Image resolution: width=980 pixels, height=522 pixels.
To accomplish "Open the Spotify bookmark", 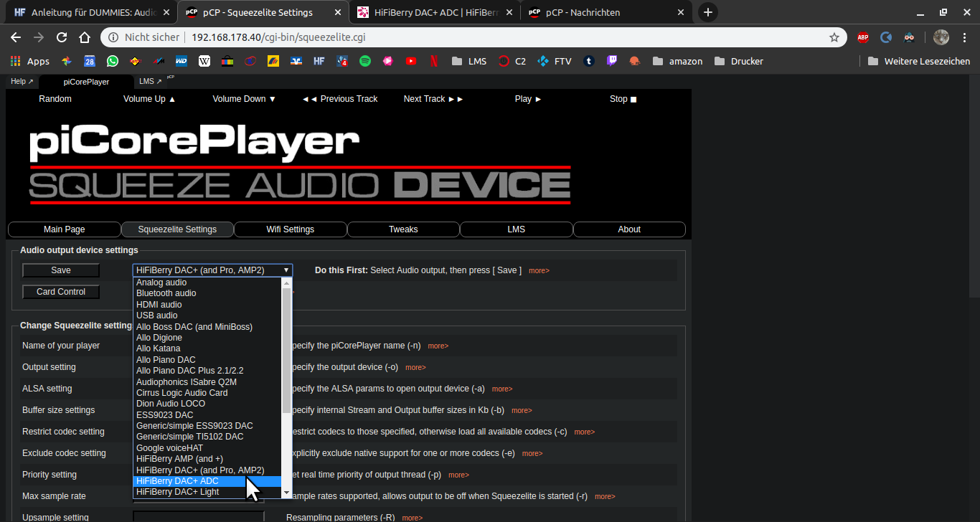I will click(x=365, y=61).
